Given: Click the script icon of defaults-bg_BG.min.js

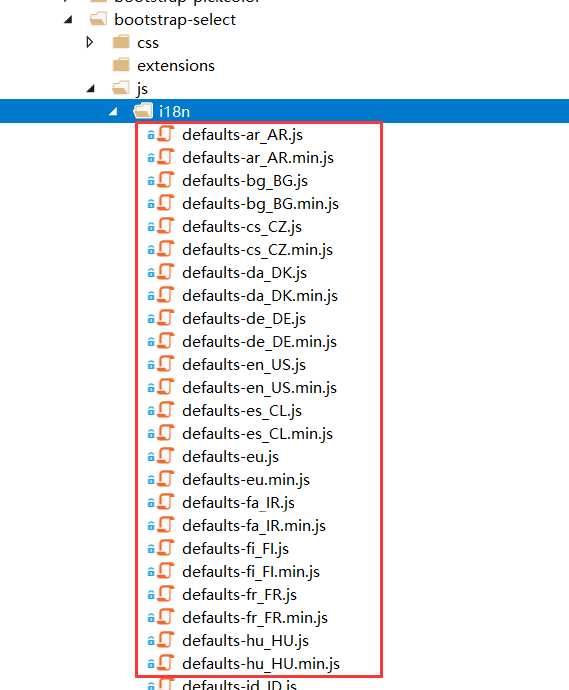Looking at the screenshot, I should point(166,203).
